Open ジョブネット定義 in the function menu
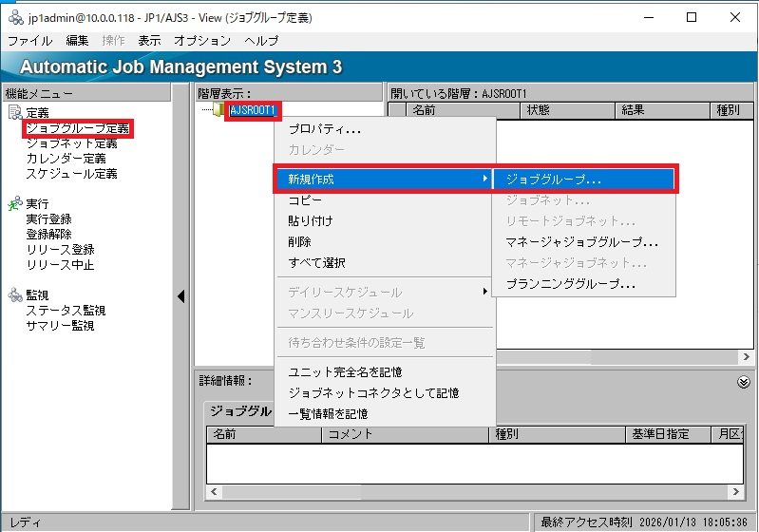The height and width of the screenshot is (532, 759). click(x=71, y=143)
